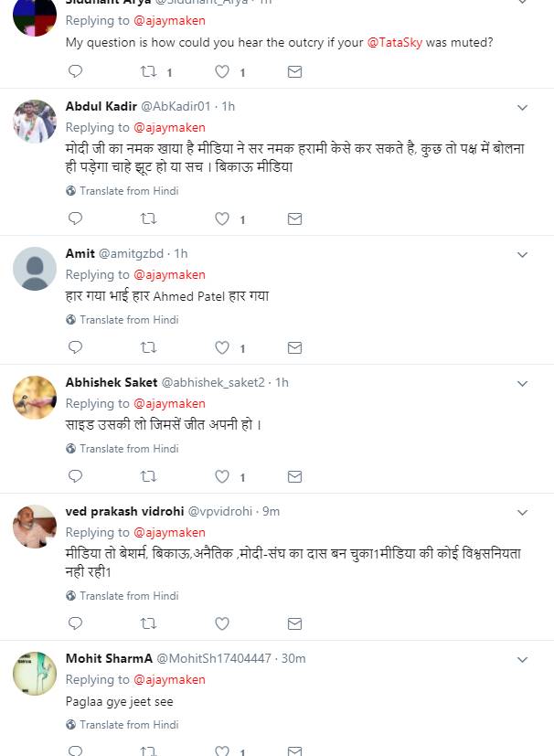
Task: Open Amit's default avatar
Action: click(x=36, y=268)
